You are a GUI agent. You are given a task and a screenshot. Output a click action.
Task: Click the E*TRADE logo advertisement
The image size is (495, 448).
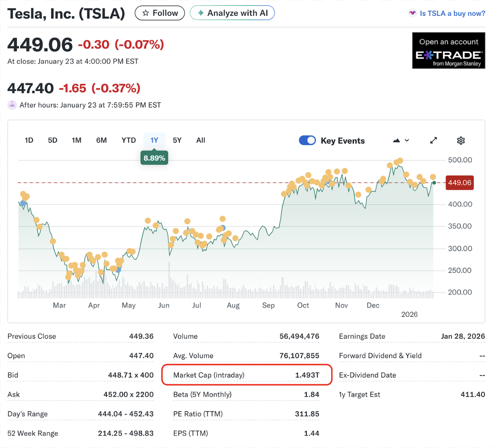tap(448, 51)
